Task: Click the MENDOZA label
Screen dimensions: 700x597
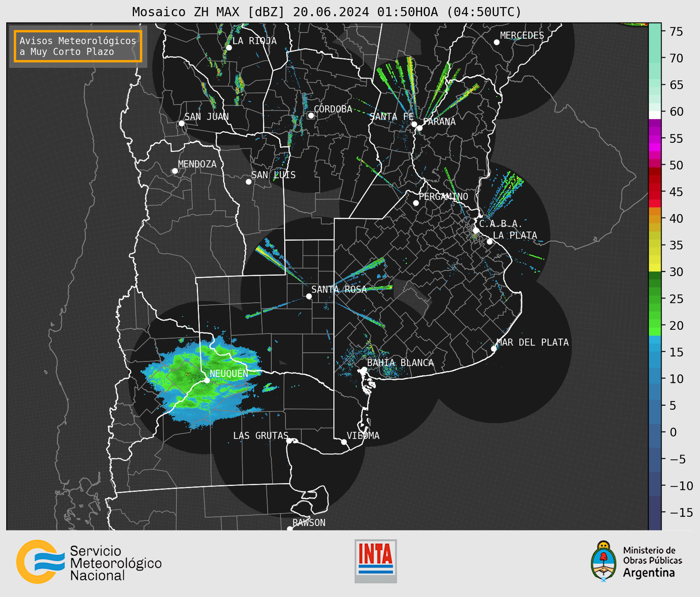Action: click(x=197, y=164)
